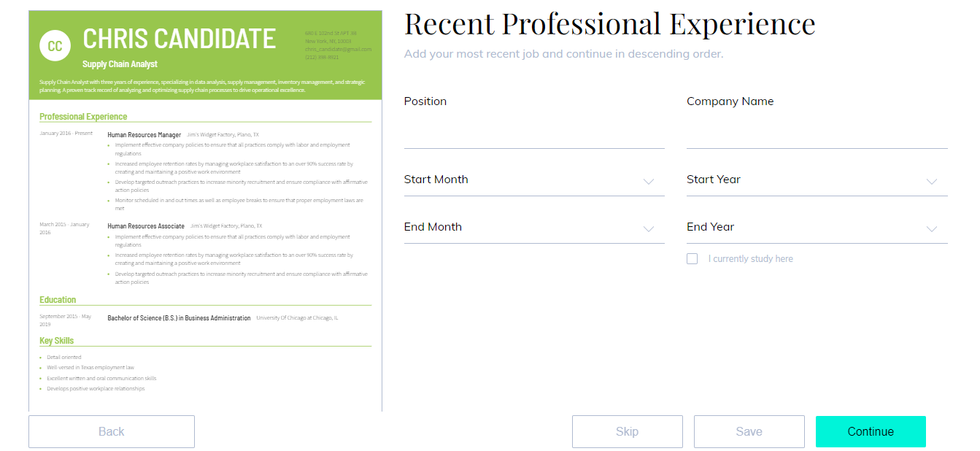Click the Chris Candidate name header
Viewport: 980px width, 451px height.
coord(179,39)
